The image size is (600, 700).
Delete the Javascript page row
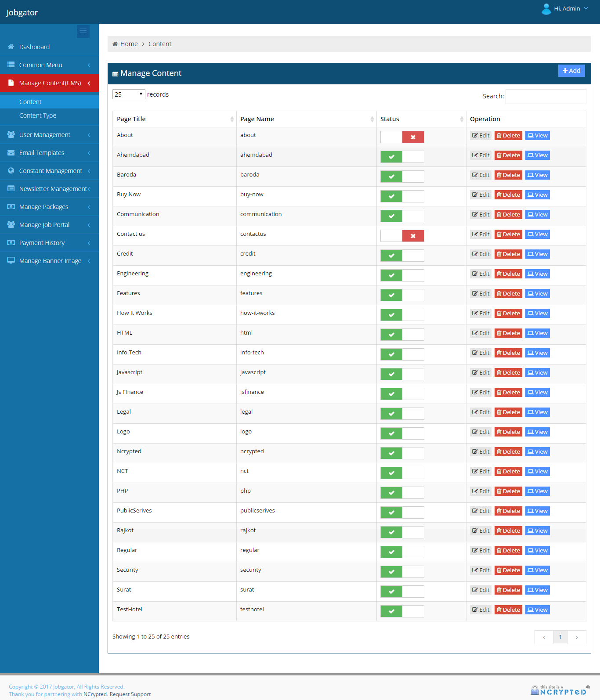pos(508,373)
